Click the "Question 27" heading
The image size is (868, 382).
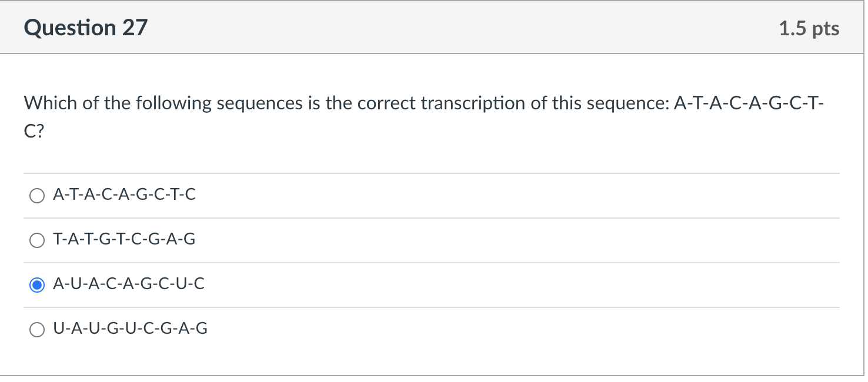pyautogui.click(x=86, y=28)
